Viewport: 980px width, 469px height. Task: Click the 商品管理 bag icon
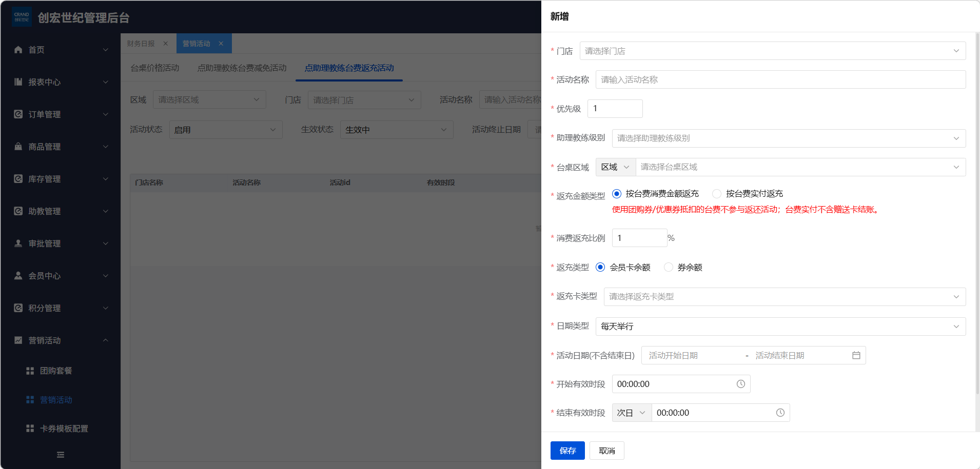(18, 147)
